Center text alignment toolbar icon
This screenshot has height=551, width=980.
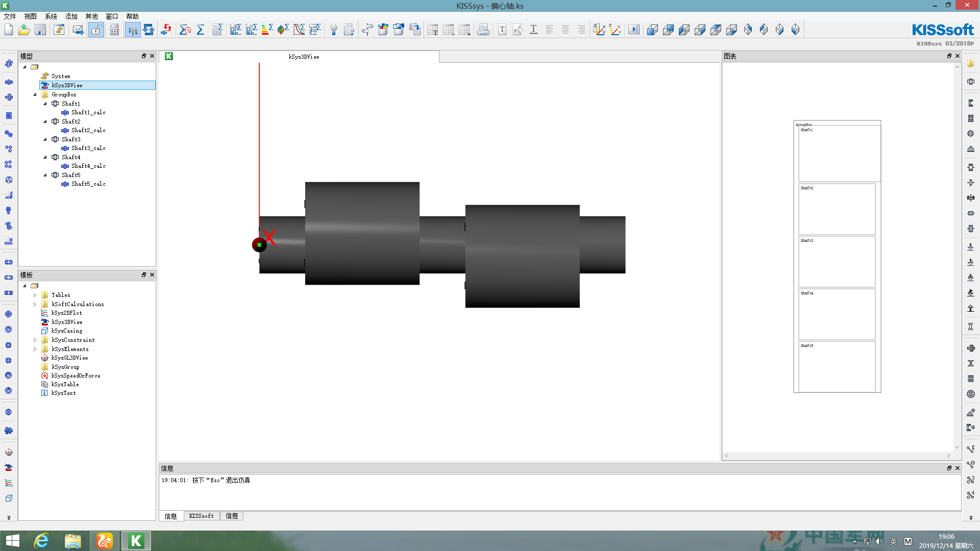pos(566,30)
